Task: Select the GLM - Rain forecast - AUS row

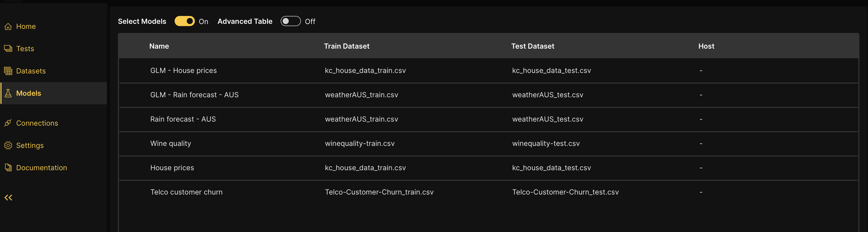Action: click(x=194, y=95)
